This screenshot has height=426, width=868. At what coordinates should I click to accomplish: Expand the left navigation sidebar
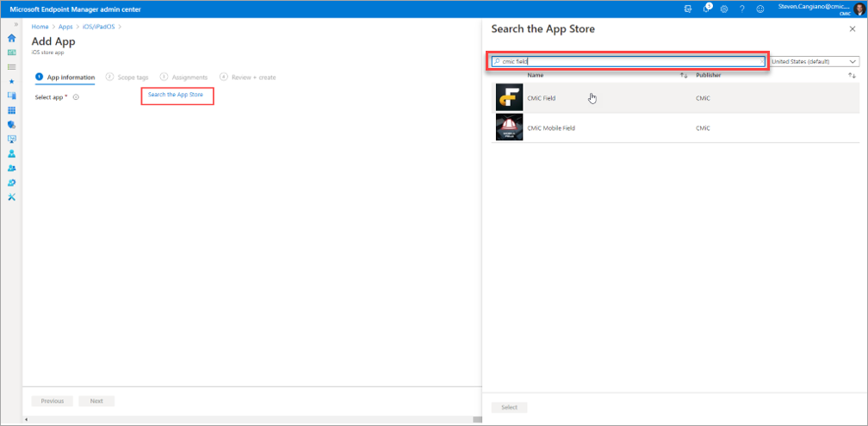pyautogui.click(x=16, y=26)
